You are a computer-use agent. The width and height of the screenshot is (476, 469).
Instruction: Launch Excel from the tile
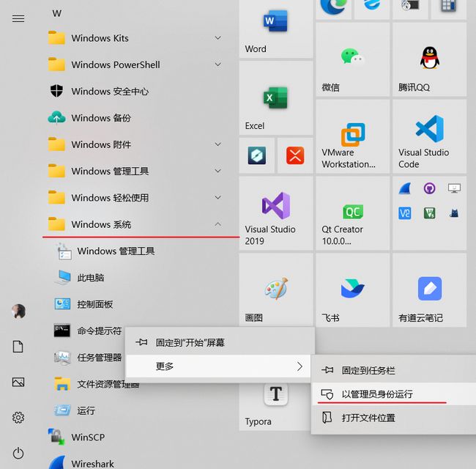(275, 97)
